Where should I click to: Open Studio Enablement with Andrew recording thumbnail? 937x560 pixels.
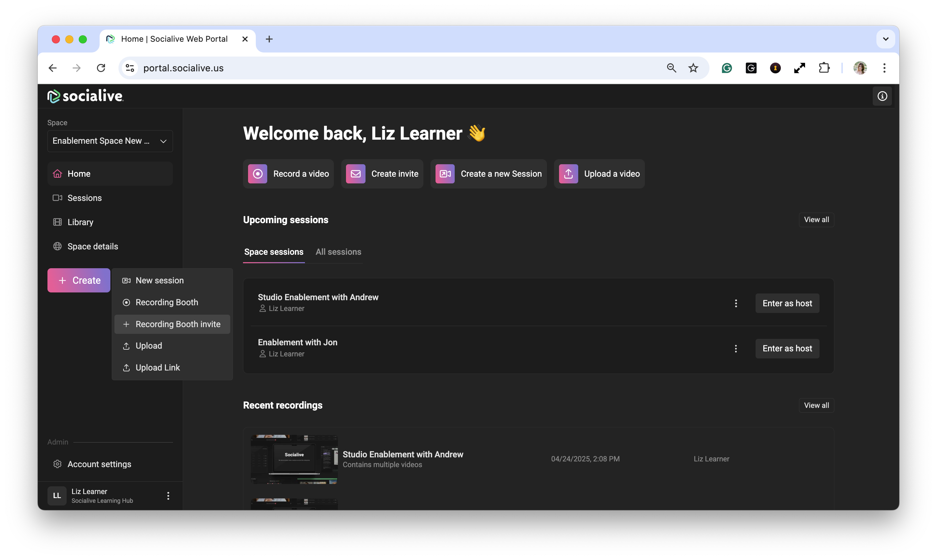[294, 459]
